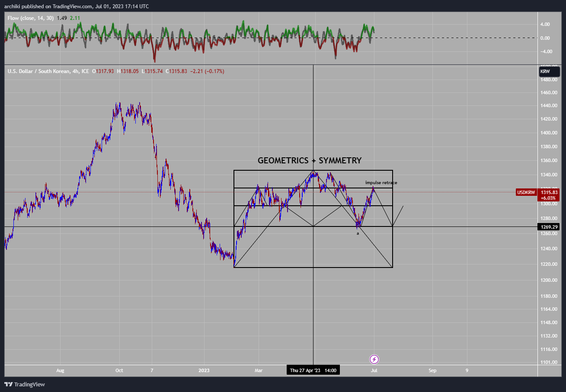566x392 pixels.
Task: Click the 1480.00 price axis label
Action: tap(548, 80)
